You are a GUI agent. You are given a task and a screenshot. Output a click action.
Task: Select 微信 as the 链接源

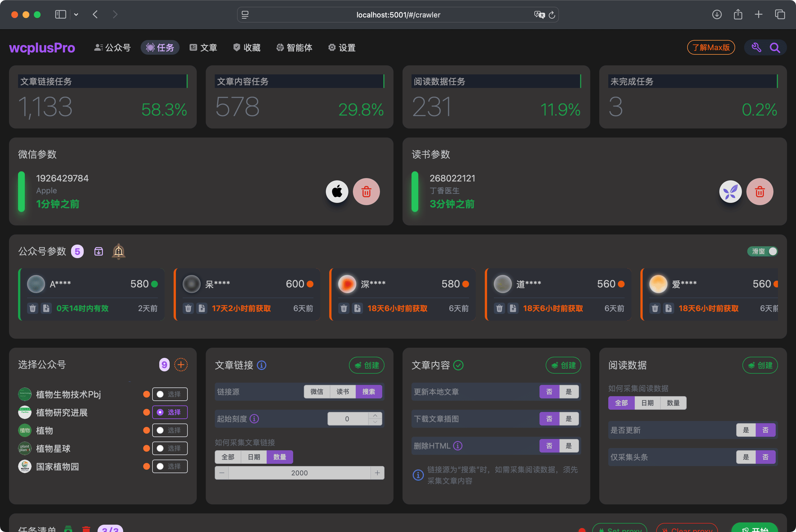click(x=317, y=392)
